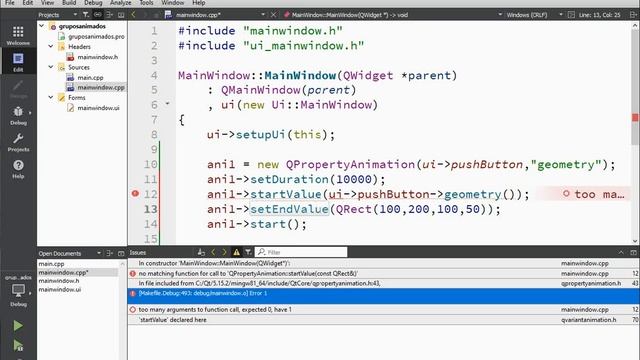Split the editor view
640x360 pixels.
point(633,15)
